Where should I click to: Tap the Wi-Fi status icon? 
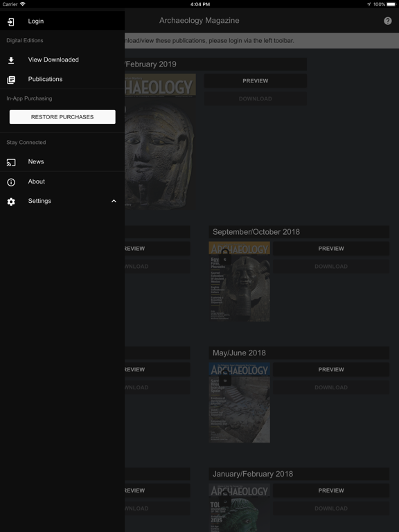pyautogui.click(x=23, y=4)
